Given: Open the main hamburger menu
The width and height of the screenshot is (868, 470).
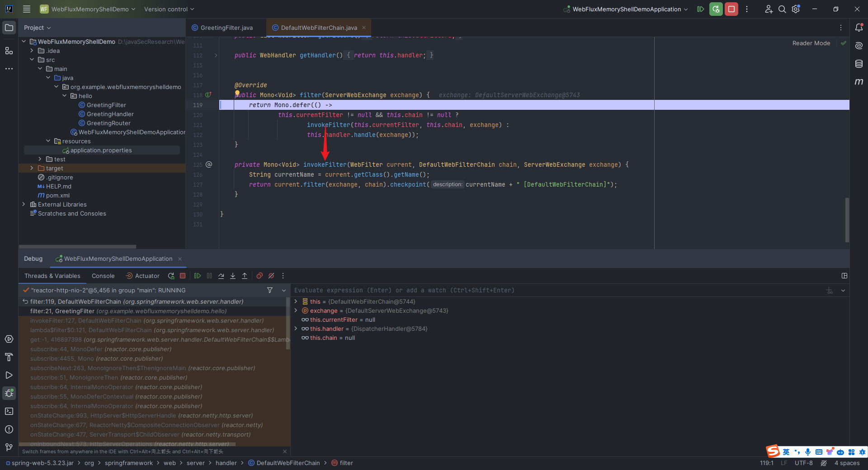Looking at the screenshot, I should tap(27, 9).
